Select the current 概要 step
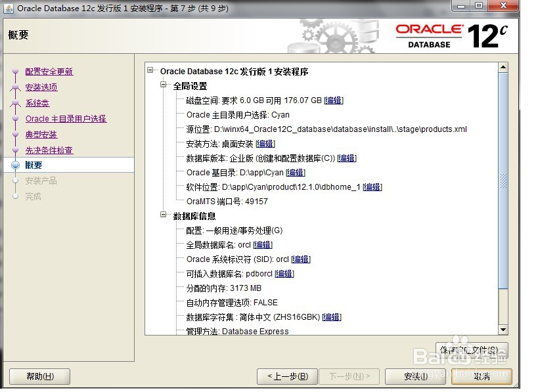The image size is (538, 392). click(x=34, y=165)
